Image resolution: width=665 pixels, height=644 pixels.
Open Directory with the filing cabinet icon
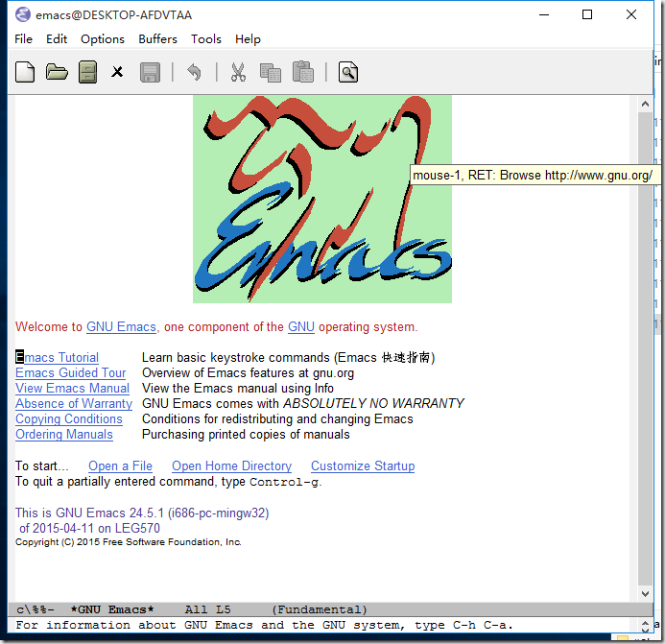(x=87, y=72)
